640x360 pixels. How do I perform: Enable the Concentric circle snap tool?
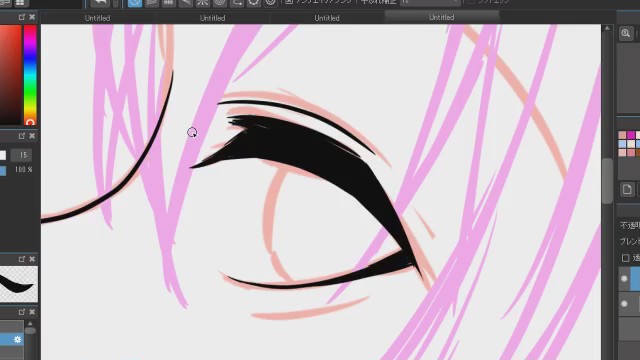(220, 2)
